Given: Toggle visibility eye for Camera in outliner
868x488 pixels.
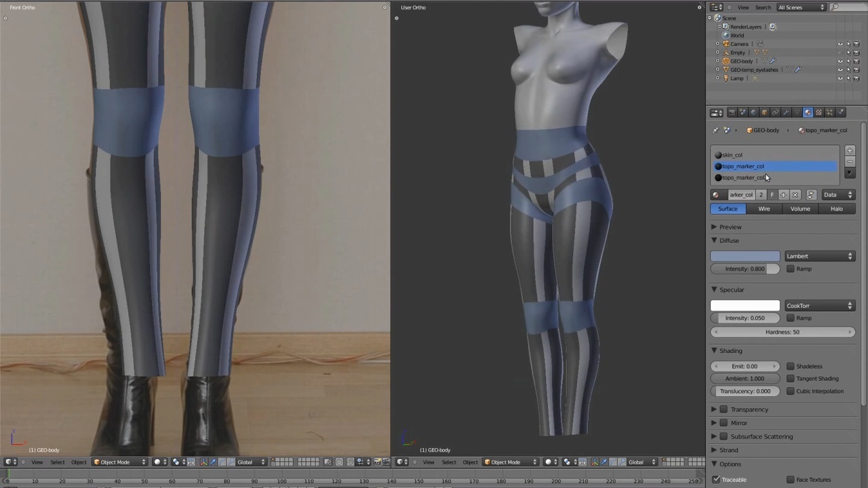Looking at the screenshot, I should [840, 44].
